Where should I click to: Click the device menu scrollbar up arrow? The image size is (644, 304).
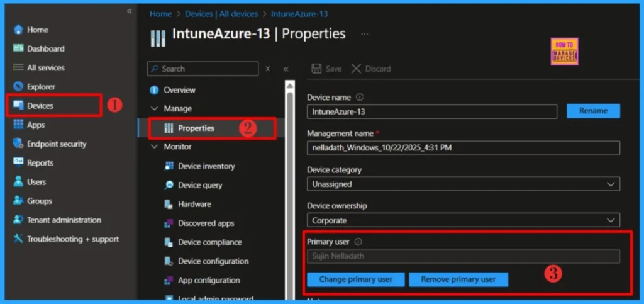click(x=289, y=86)
